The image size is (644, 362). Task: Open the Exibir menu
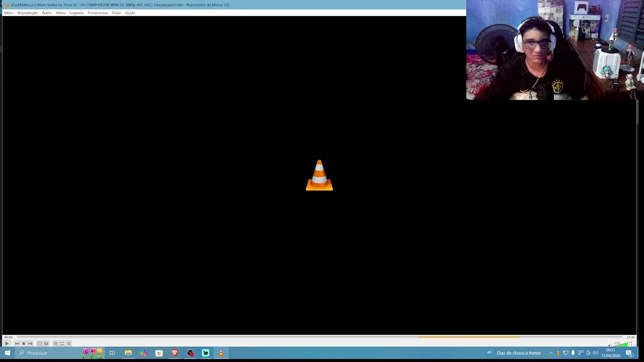coord(116,13)
